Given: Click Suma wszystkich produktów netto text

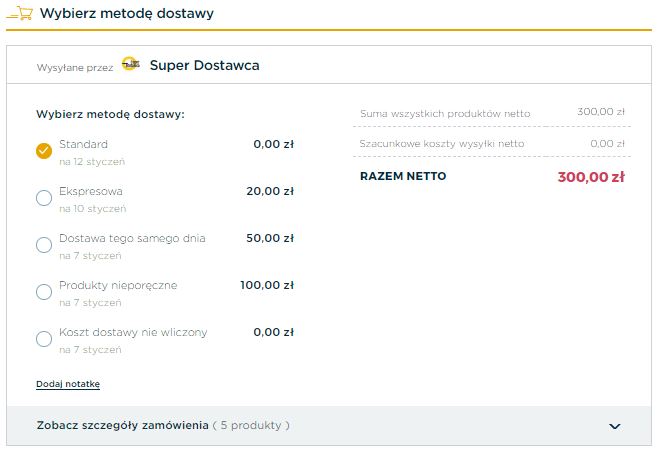Looking at the screenshot, I should (445, 113).
